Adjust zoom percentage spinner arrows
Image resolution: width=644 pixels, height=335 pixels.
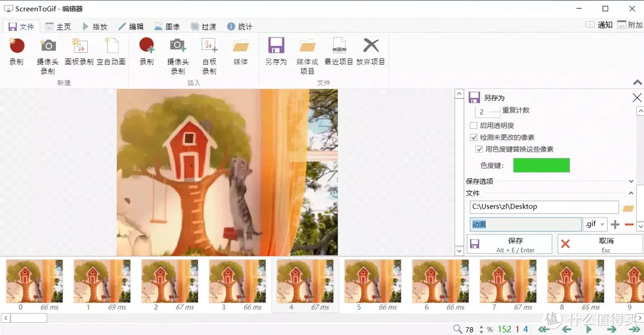pos(481,329)
